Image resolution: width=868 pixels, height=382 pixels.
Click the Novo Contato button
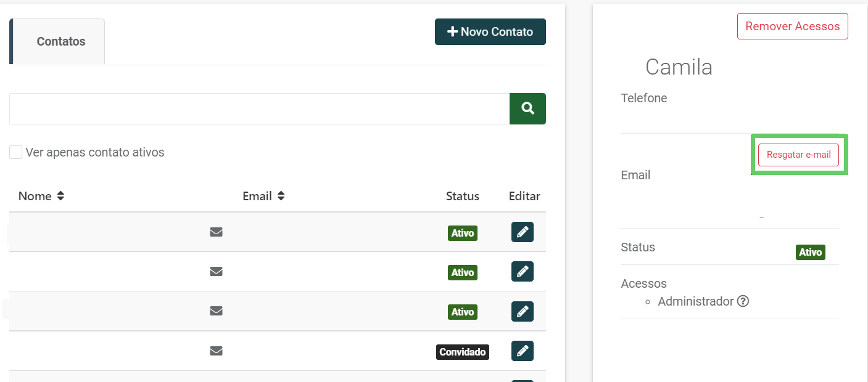click(490, 31)
